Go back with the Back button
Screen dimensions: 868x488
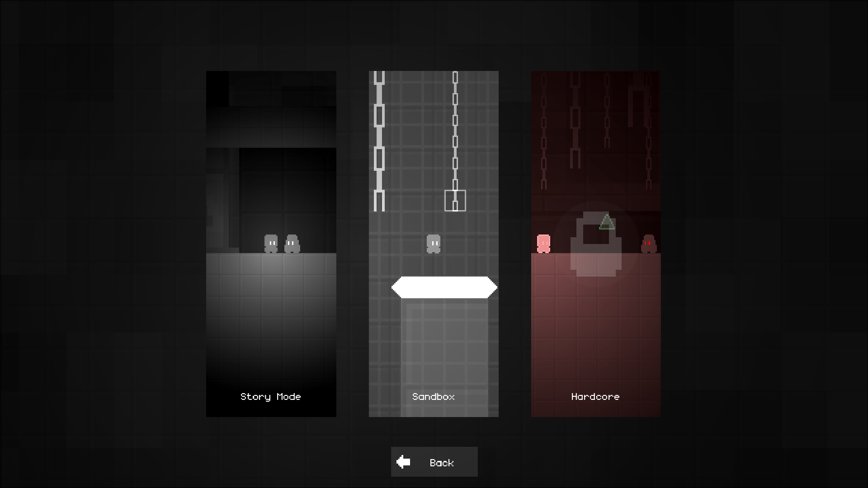(x=434, y=462)
